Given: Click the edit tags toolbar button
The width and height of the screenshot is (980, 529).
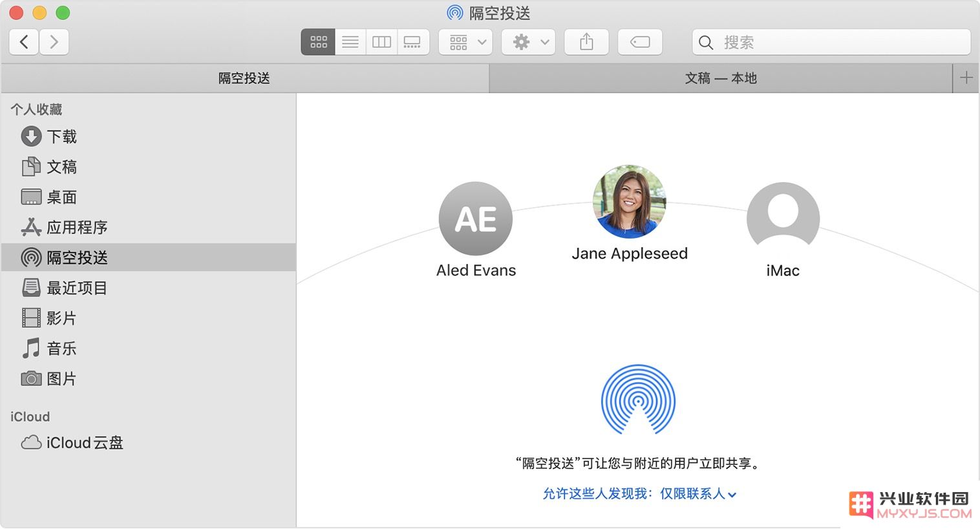Looking at the screenshot, I should coord(640,42).
